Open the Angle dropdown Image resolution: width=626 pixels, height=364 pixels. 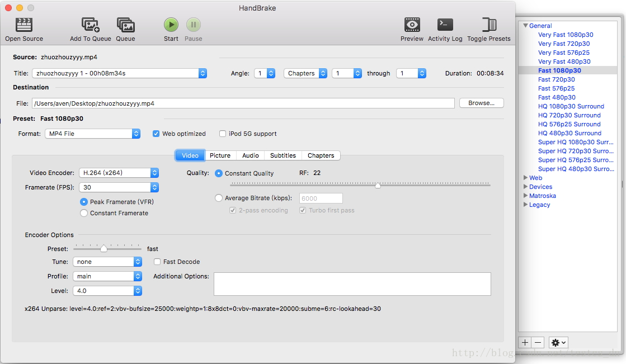point(265,73)
